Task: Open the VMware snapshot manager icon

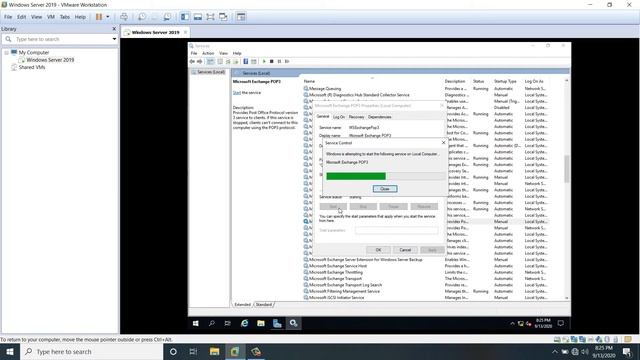Action: pyautogui.click(x=167, y=17)
